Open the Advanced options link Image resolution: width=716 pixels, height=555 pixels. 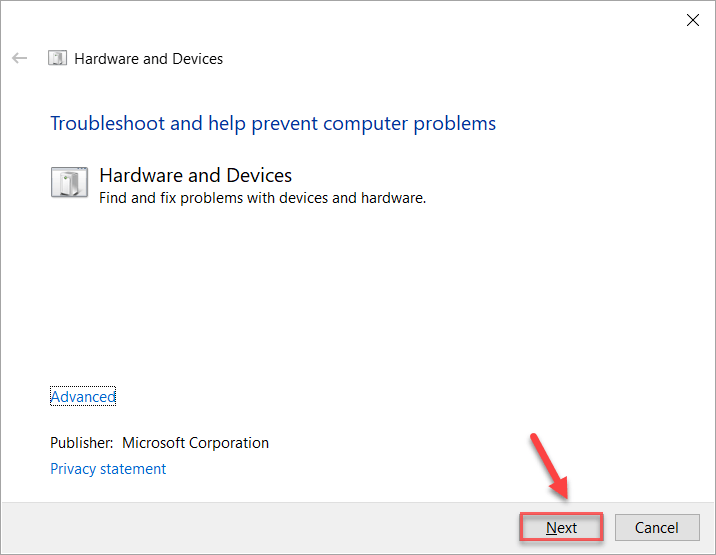(83, 397)
